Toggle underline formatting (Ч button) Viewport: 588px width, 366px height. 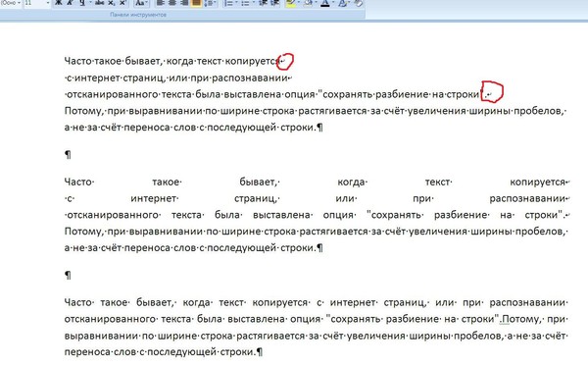82,3
